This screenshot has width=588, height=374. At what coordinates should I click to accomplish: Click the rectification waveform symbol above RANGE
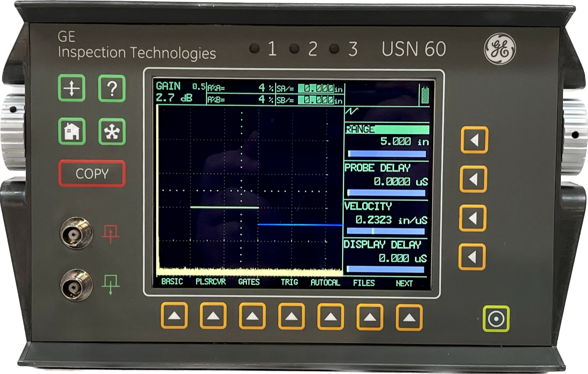click(x=351, y=111)
